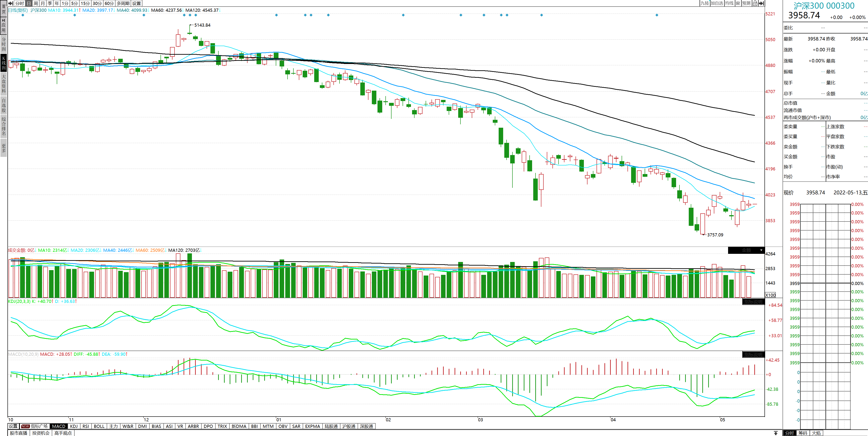868x436 pixels.
Task: Click the lock icon in chart toolbar
Action: (x=755, y=3)
